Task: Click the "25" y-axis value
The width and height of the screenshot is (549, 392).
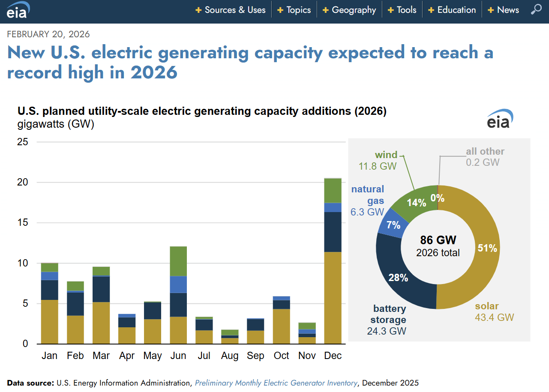Action: [x=23, y=142]
